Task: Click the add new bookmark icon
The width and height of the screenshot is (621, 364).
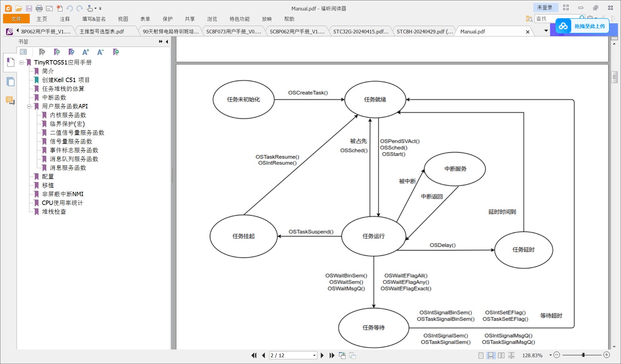Action: (x=57, y=52)
